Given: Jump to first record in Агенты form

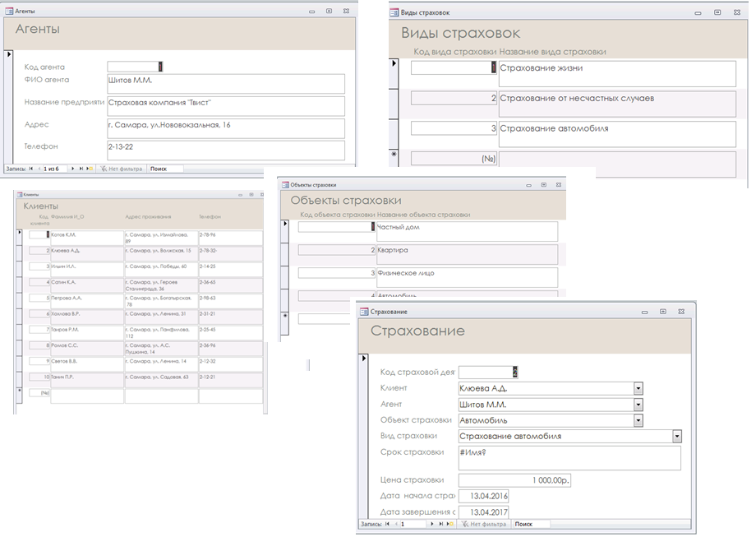Looking at the screenshot, I should point(31,169).
